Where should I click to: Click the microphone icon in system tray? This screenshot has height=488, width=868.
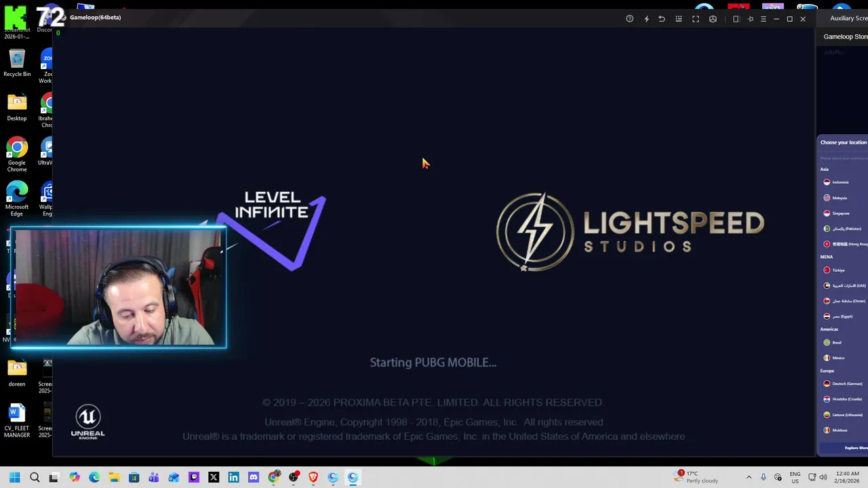(x=764, y=477)
